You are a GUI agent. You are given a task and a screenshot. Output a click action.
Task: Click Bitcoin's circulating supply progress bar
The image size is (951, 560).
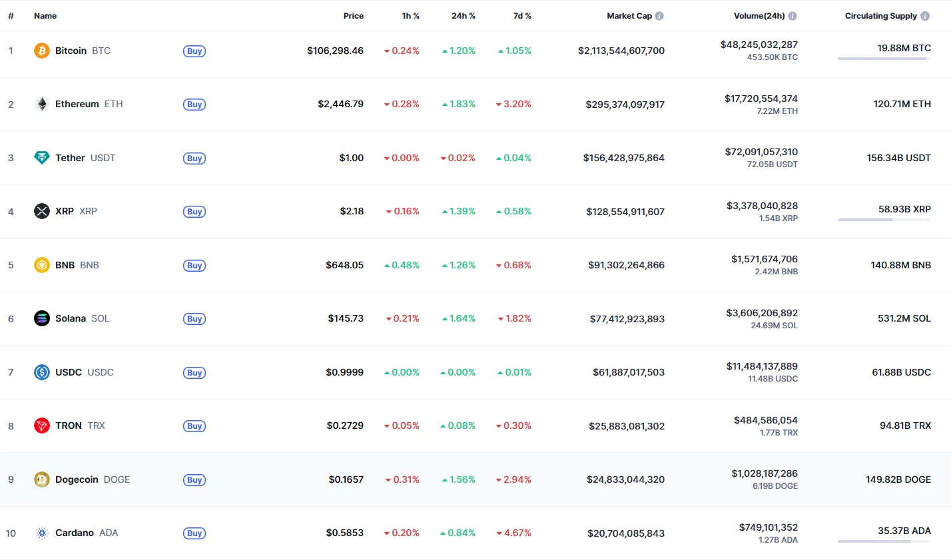pos(884,59)
